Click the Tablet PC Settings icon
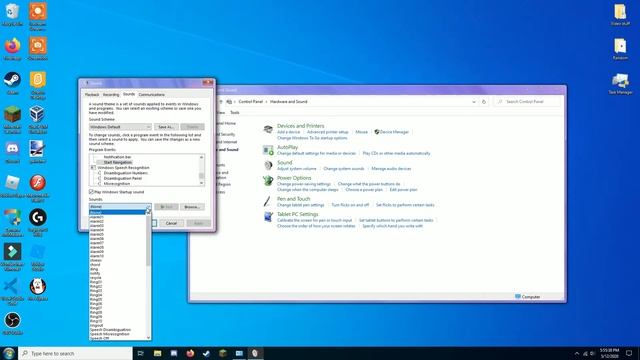Image resolution: width=640 pixels, height=360 pixels. pyautogui.click(x=268, y=217)
